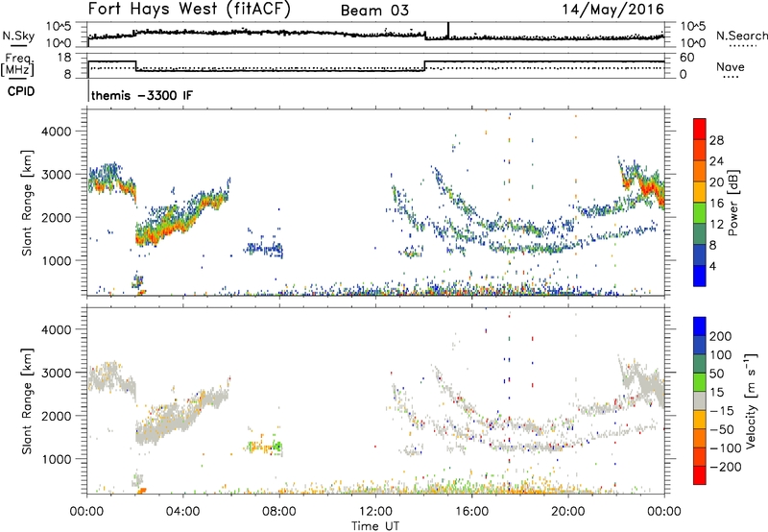This screenshot has width=768, height=532.
Task: Click the "Power [dB]" colorbar title
Action: pyautogui.click(x=732, y=203)
